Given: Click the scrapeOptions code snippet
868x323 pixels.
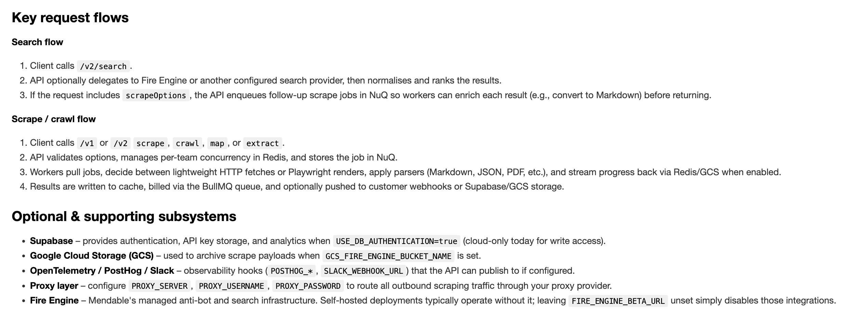Looking at the screenshot, I should 156,95.
